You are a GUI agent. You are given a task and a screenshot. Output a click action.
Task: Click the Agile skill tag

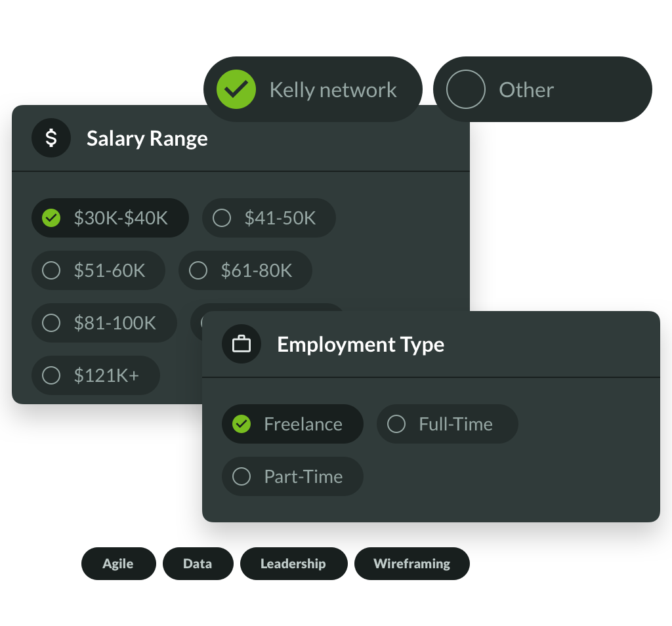(119, 564)
